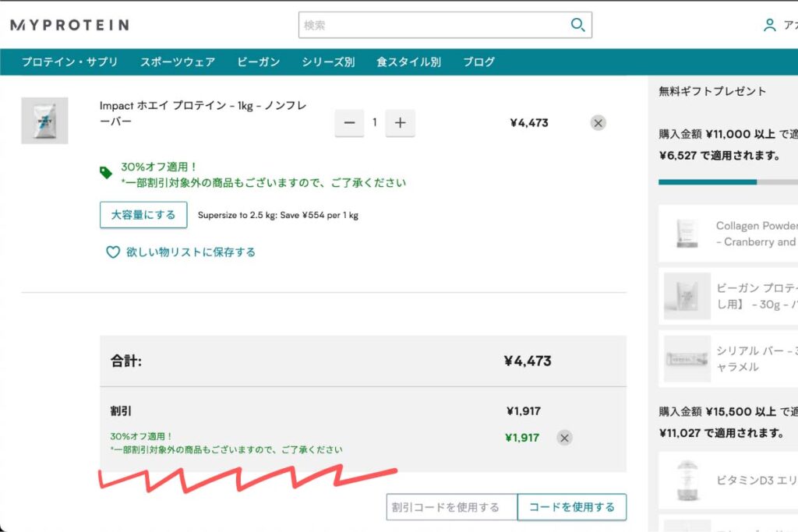Click the 無料ギフトプレゼント heading
798x532 pixels.
tap(712, 92)
